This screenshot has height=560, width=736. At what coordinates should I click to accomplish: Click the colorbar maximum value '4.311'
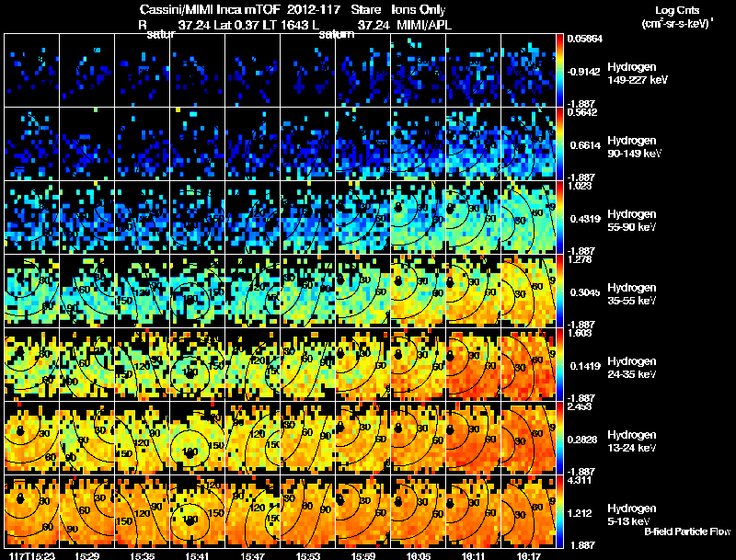(580, 480)
